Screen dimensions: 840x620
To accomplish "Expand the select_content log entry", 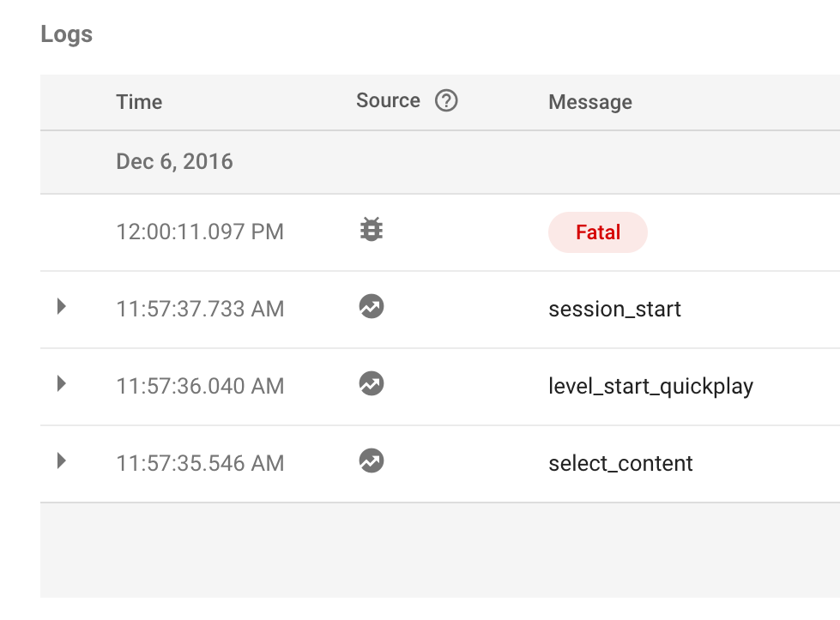I will pos(61,461).
